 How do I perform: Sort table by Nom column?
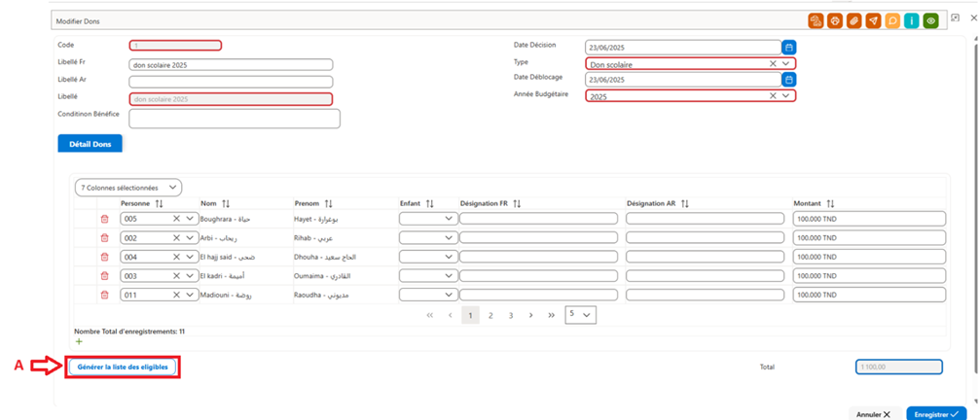[x=226, y=204]
